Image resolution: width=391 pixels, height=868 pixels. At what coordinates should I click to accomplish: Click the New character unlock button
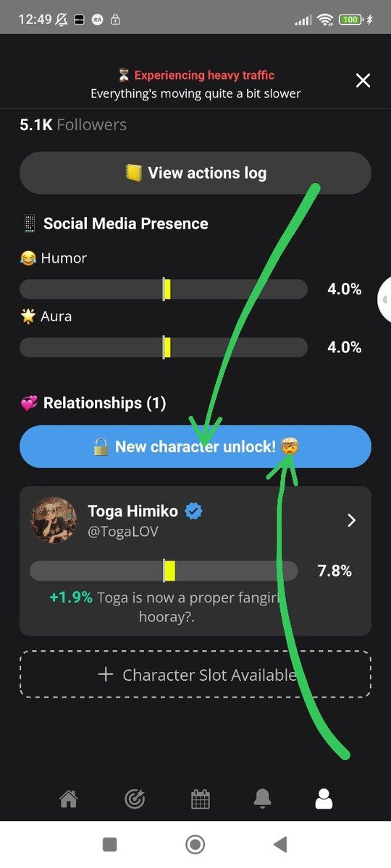[x=195, y=446]
